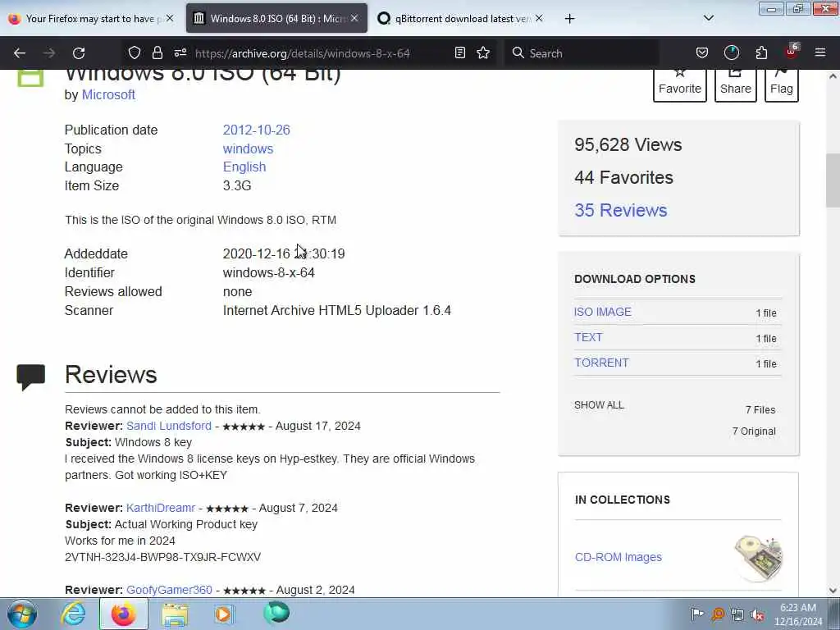The height and width of the screenshot is (630, 840).
Task: Open the English language link
Action: 244,167
